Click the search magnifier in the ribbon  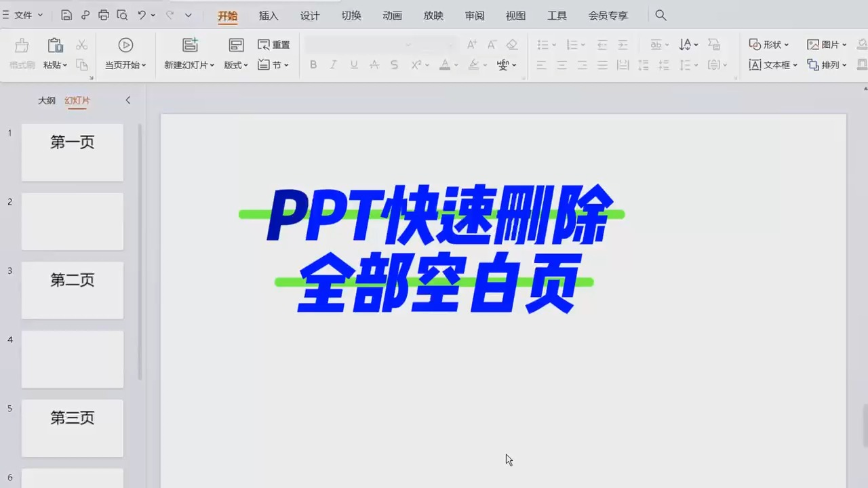click(660, 15)
